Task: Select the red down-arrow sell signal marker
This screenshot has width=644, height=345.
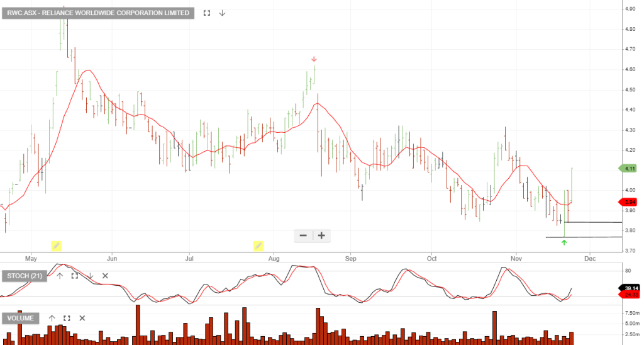Action: click(314, 59)
